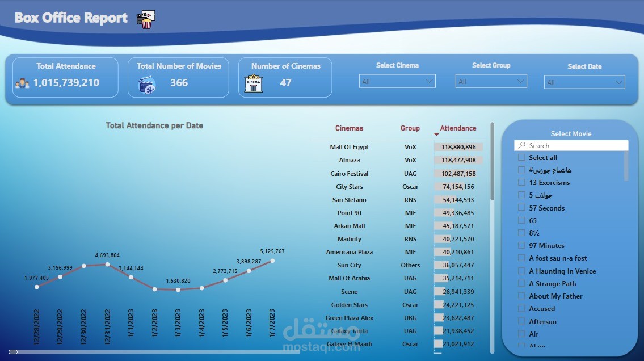The image size is (644, 361).
Task: Sort by the Attendance column header
Action: [458, 128]
